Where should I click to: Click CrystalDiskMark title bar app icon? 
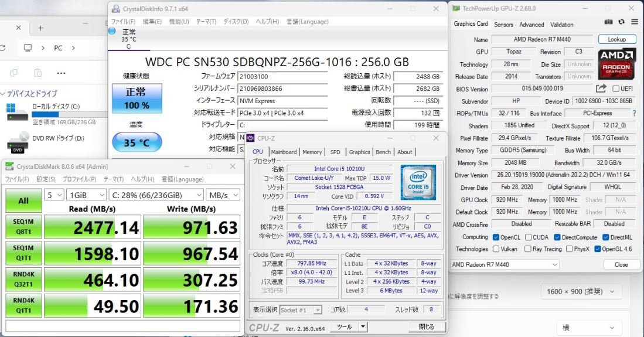[x=9, y=166]
